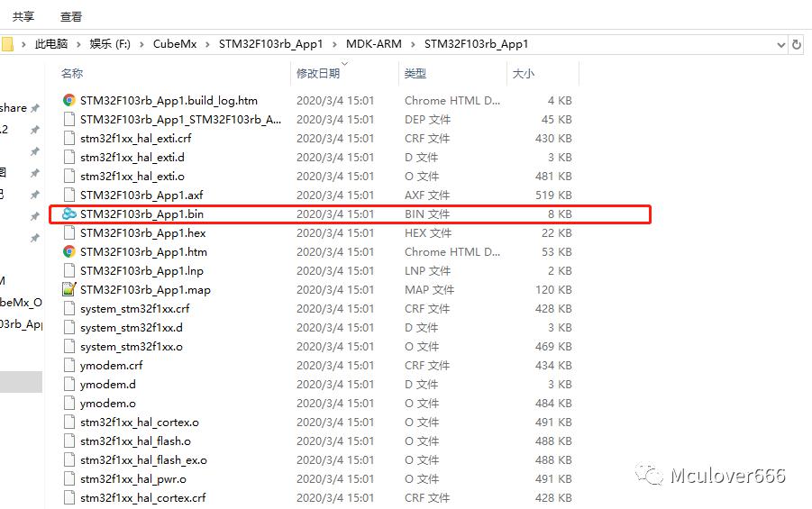812x509 pixels.
Task: Expand chevron after 娱乐 (F:) in path
Action: (x=141, y=44)
